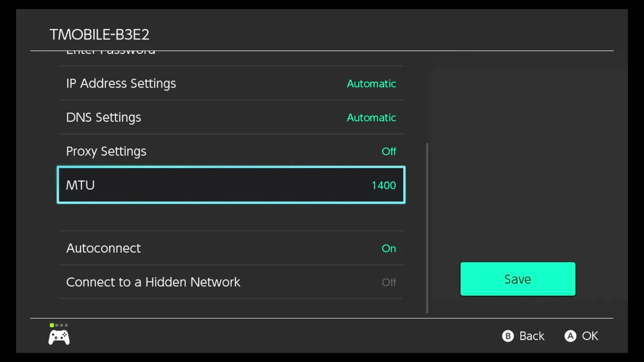
Task: Click the TMOBILE-B3E2 network title
Action: pyautogui.click(x=100, y=35)
